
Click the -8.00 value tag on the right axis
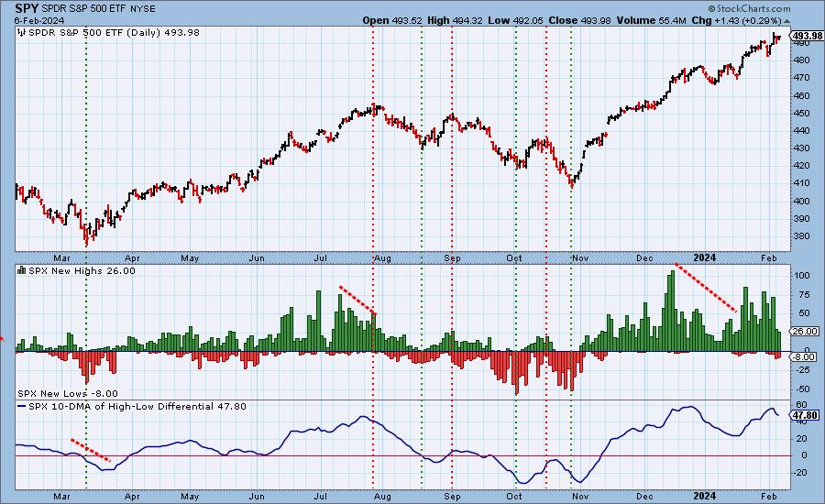pyautogui.click(x=804, y=356)
